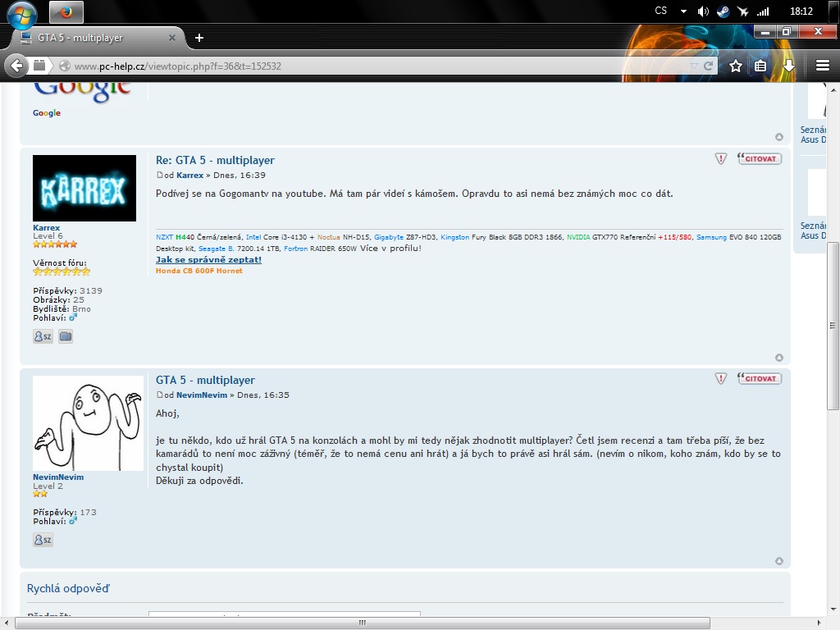
Task: Open Karrex's gallery folder icon
Action: [66, 336]
